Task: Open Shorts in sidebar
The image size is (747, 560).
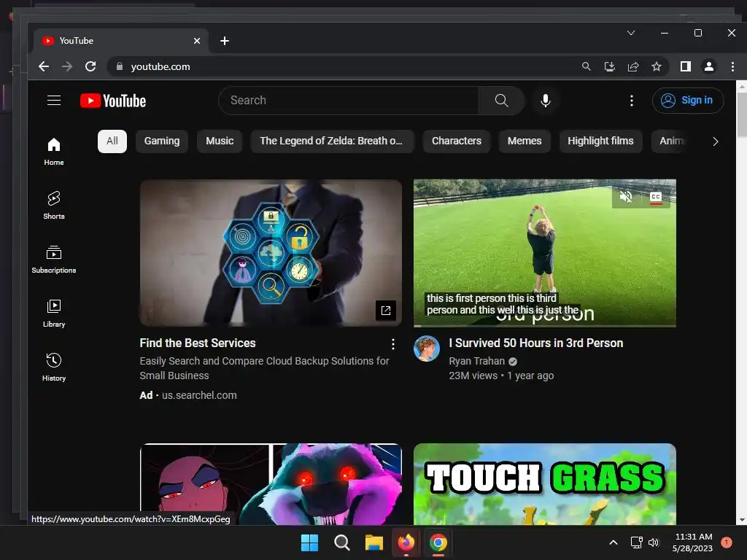Action: (x=54, y=205)
